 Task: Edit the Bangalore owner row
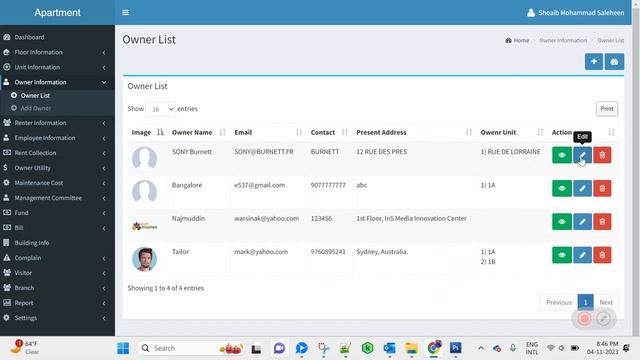582,189
